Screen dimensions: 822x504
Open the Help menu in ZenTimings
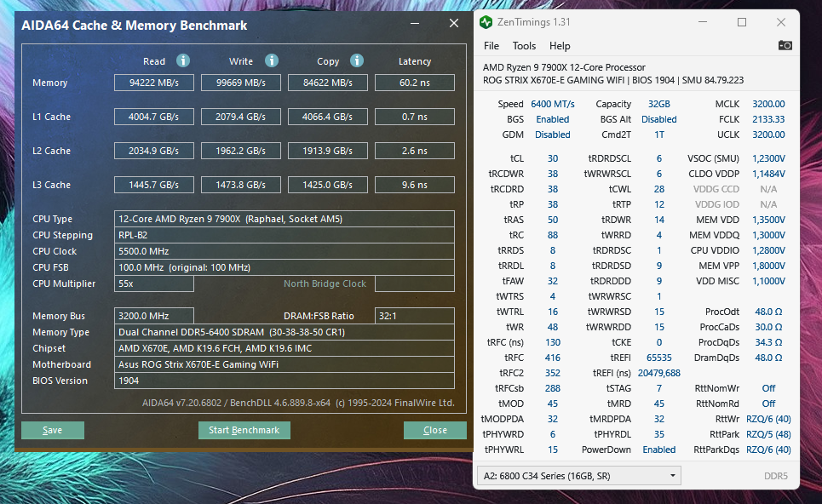(560, 46)
